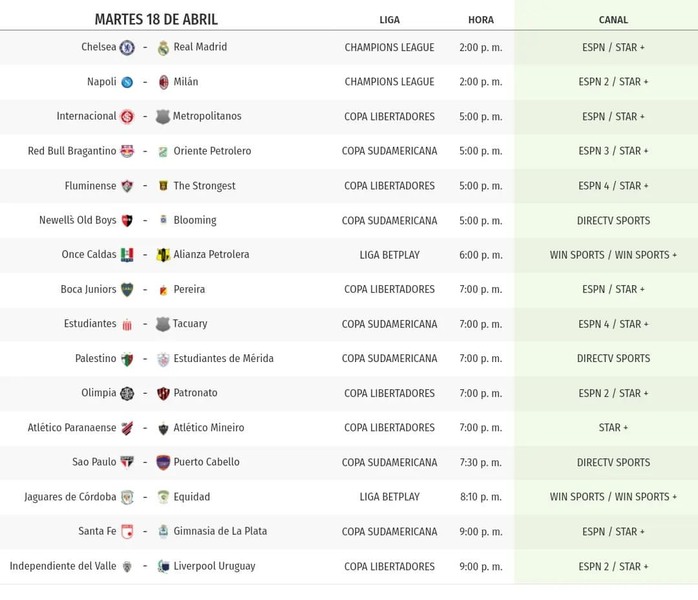The image size is (698, 600).
Task: Click the Boca Juniors crest icon
Action: [x=127, y=290]
